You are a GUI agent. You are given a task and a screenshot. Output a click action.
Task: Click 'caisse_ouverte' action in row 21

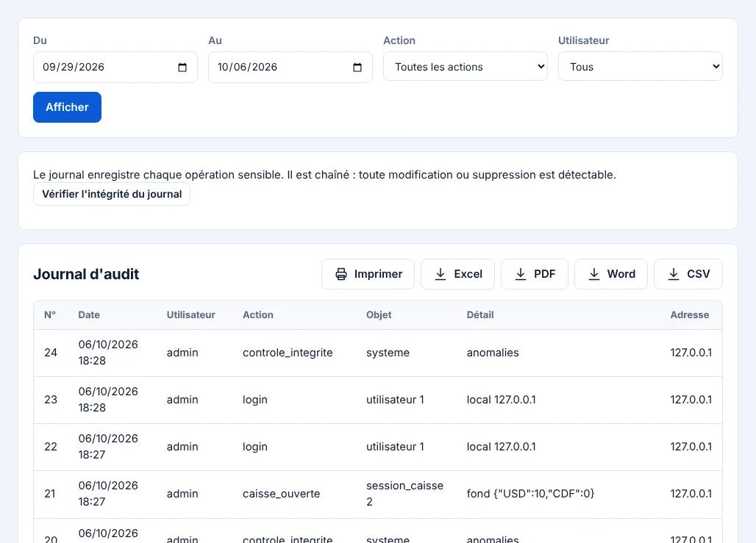coord(282,494)
